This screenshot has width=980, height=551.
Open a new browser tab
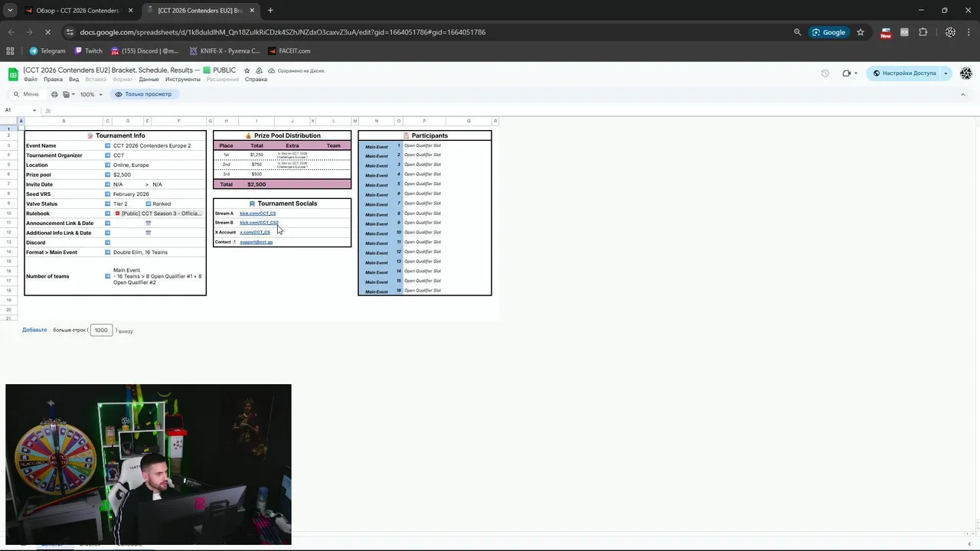(x=270, y=11)
